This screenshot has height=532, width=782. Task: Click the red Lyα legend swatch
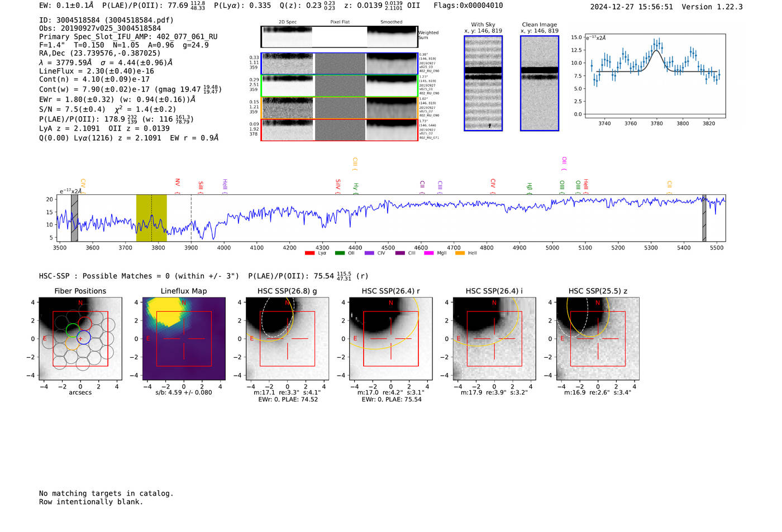pyautogui.click(x=310, y=253)
